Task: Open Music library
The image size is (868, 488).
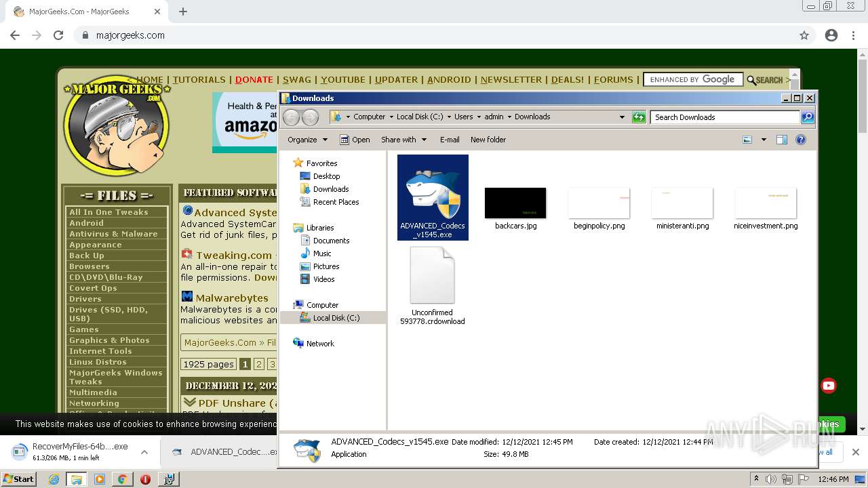Action: [x=322, y=253]
